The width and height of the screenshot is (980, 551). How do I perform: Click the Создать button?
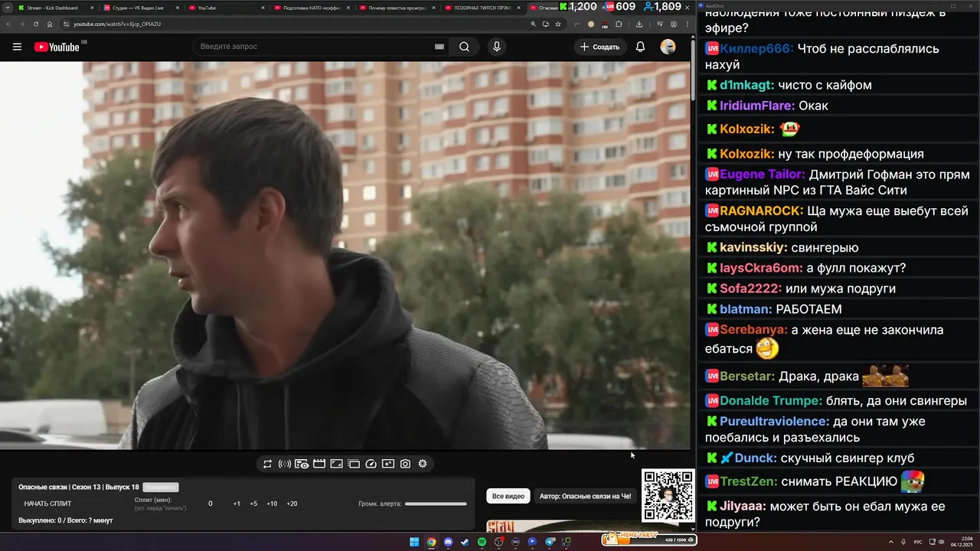(600, 47)
